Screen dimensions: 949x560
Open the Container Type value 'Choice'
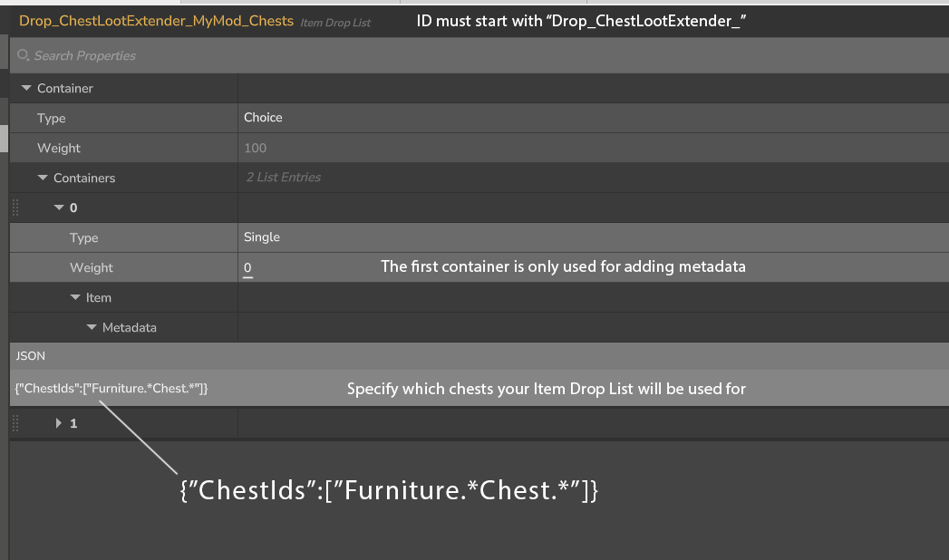pos(263,118)
